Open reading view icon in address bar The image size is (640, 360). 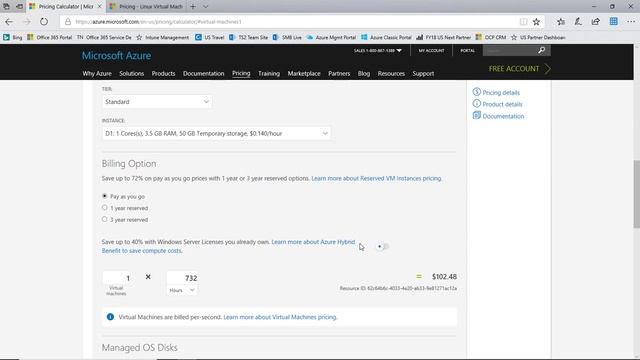click(x=523, y=22)
